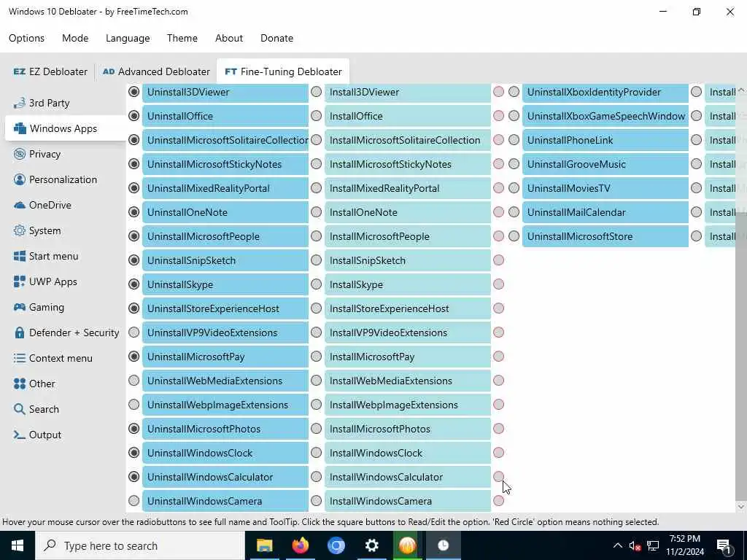Open the notification center icon
The height and width of the screenshot is (560, 747).
tap(724, 546)
